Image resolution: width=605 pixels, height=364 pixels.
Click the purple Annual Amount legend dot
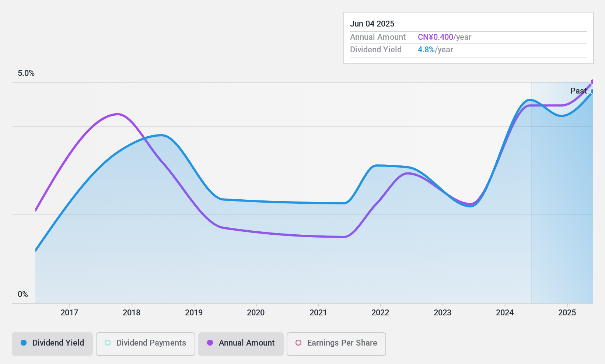[x=210, y=343]
